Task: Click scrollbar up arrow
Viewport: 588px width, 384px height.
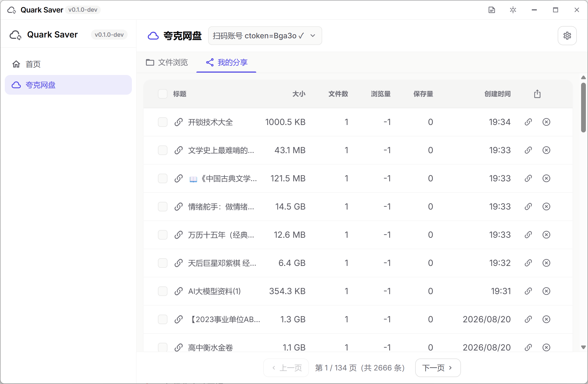Action: pos(583,77)
